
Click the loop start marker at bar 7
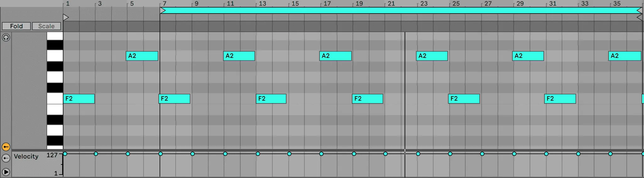[x=162, y=11]
